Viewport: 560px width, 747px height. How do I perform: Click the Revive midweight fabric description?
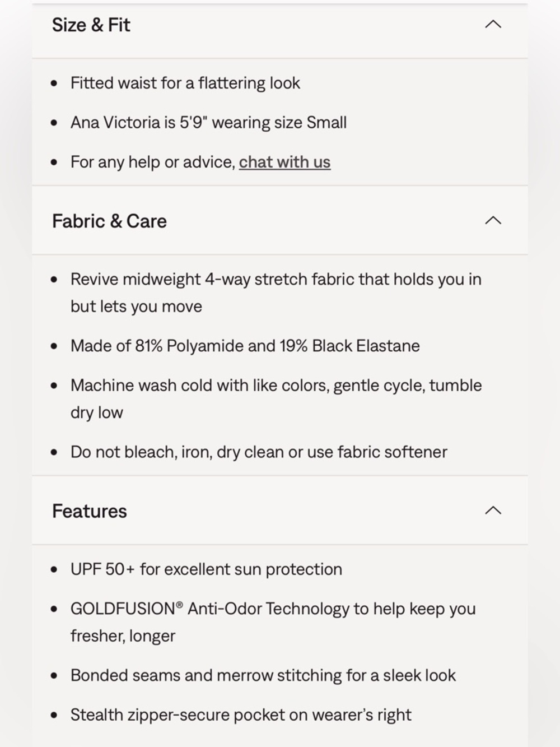(x=276, y=280)
